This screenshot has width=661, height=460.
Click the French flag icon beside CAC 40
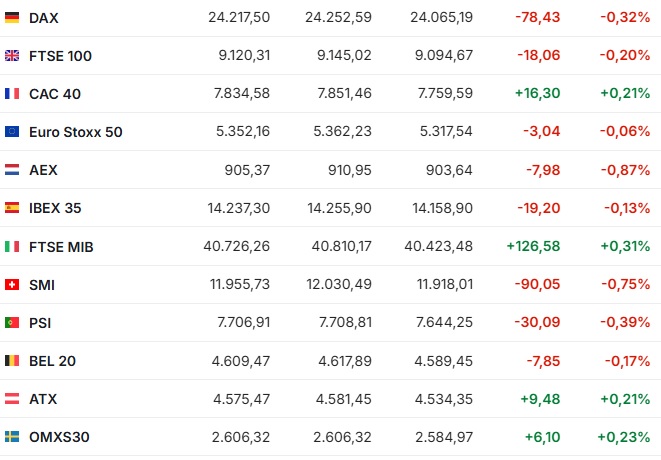(12, 93)
